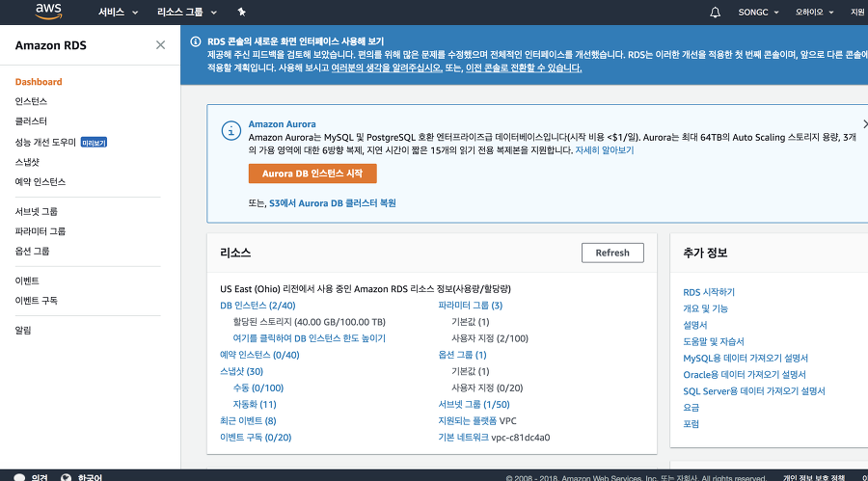868x481 pixels.
Task: Click the Refresh button in 리소스 panel
Action: (612, 253)
